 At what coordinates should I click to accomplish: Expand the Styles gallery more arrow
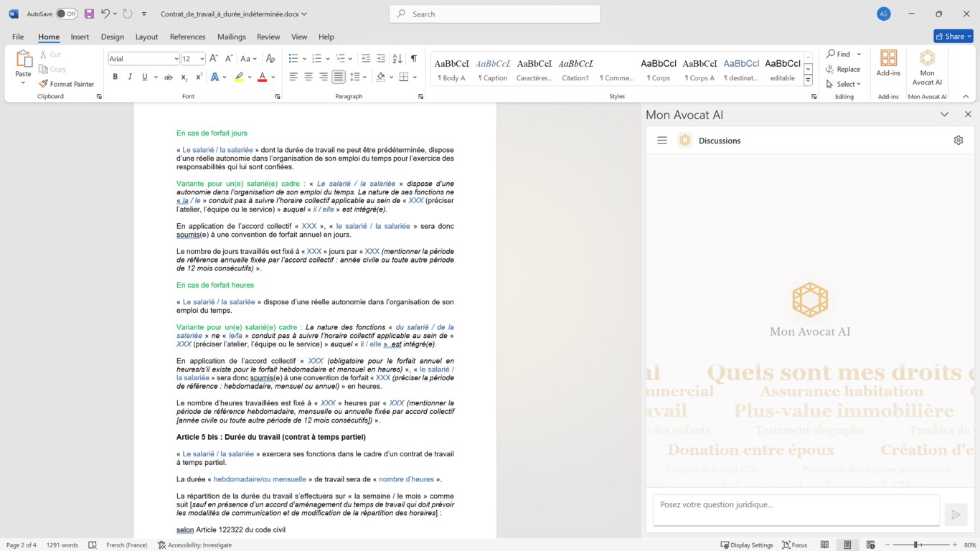click(x=808, y=81)
